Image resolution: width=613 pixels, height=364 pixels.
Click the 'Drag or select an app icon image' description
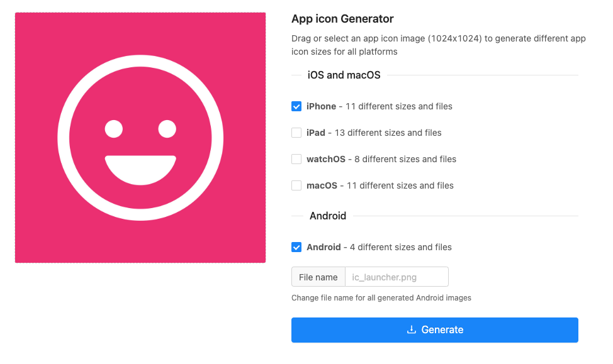(x=439, y=45)
